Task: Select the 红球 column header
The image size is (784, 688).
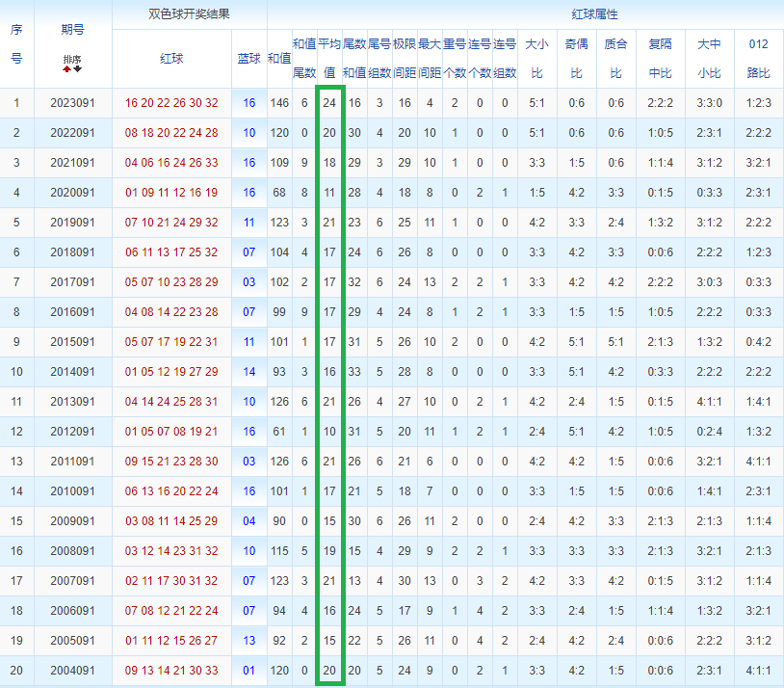Action: pyautogui.click(x=171, y=59)
